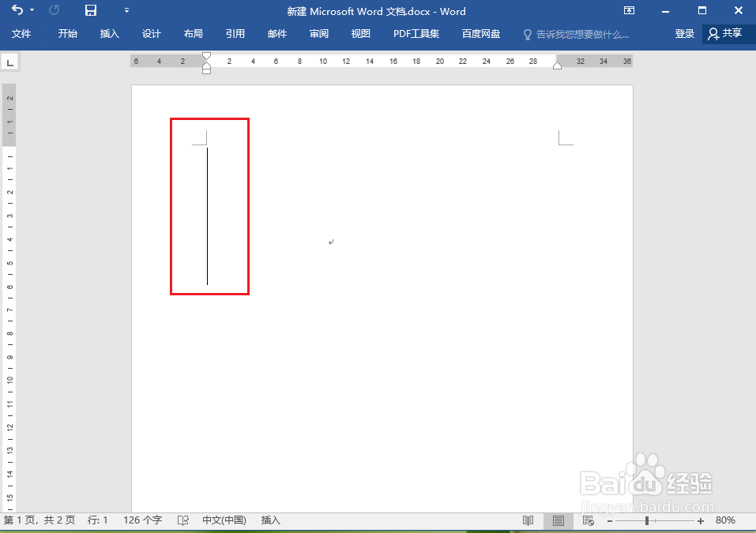Toggle overtype mode via 插入 indicator
Viewport: 756px width, 533px height.
click(x=270, y=520)
